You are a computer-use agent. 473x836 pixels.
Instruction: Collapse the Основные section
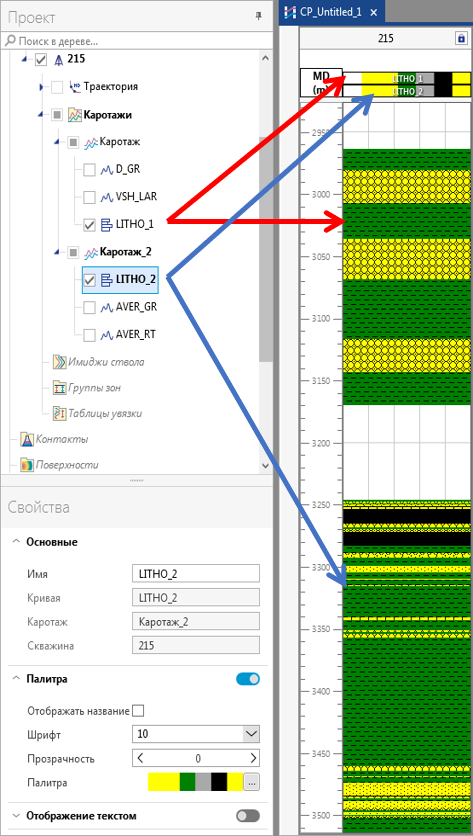[15, 542]
